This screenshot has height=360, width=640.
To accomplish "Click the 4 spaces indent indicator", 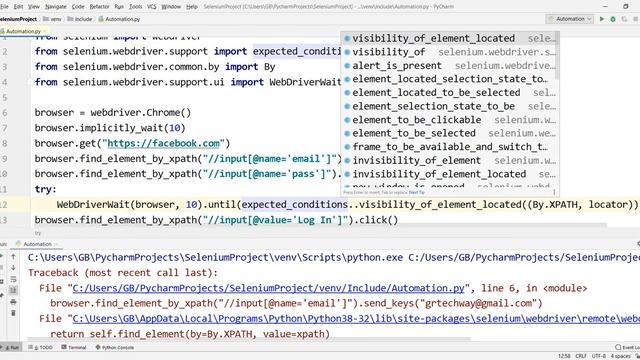I will [620, 356].
